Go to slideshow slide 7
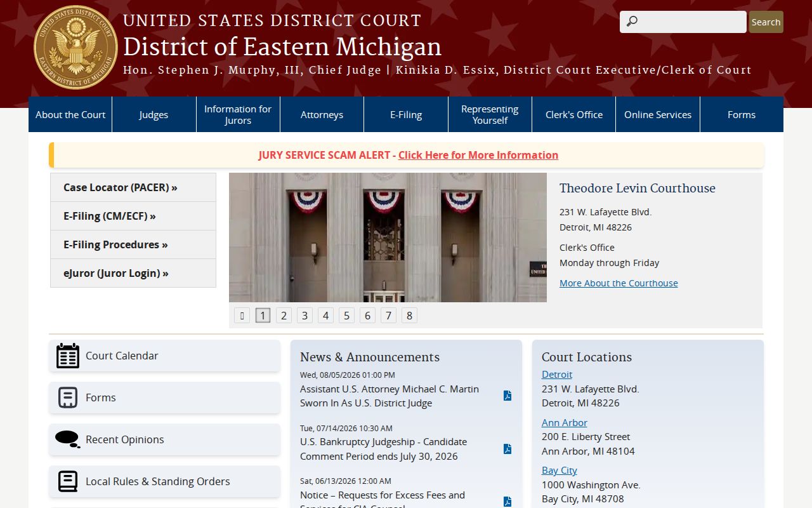812x508 pixels. [x=388, y=316]
